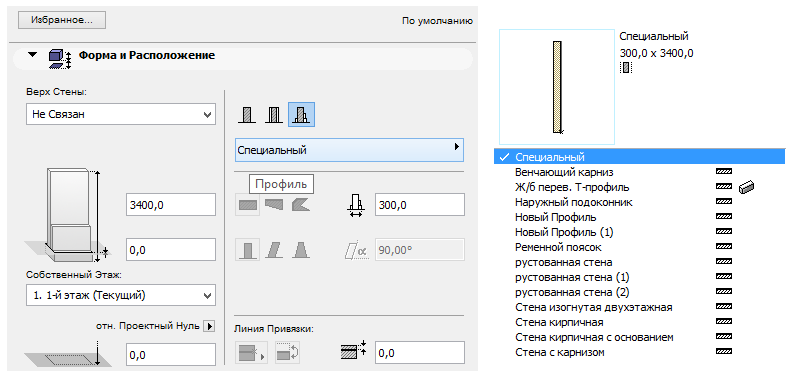The height and width of the screenshot is (378, 800).
Task: Choose Новый Профиль (1) entry
Action: [639, 232]
